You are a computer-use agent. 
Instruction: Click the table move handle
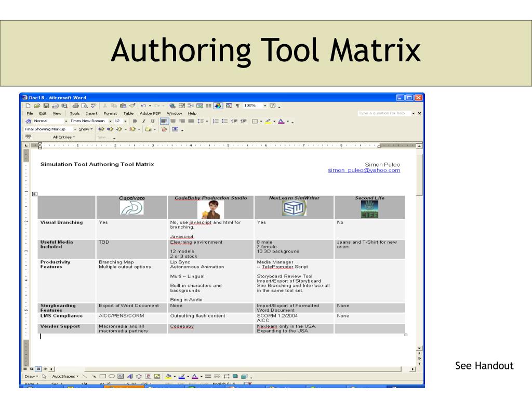coord(35,194)
